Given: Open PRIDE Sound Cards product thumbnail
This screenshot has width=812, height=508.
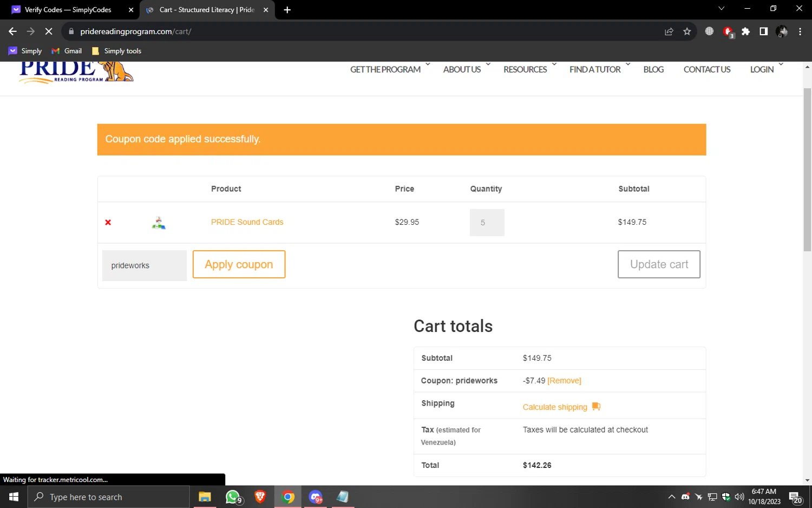Looking at the screenshot, I should coord(159,223).
